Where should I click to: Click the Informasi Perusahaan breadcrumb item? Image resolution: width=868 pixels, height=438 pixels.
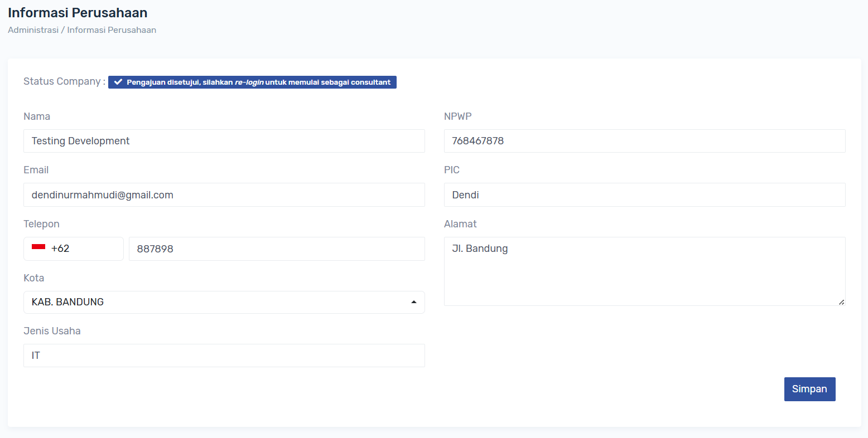tap(112, 30)
